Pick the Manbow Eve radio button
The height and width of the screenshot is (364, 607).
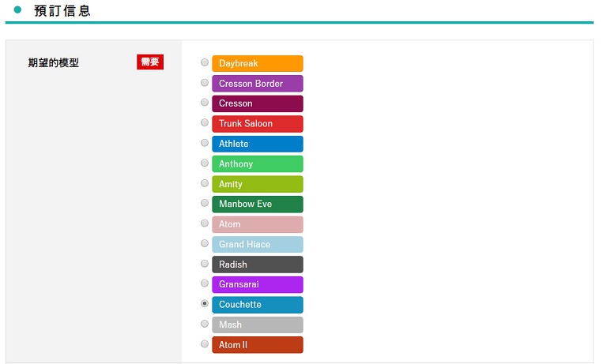pos(205,203)
